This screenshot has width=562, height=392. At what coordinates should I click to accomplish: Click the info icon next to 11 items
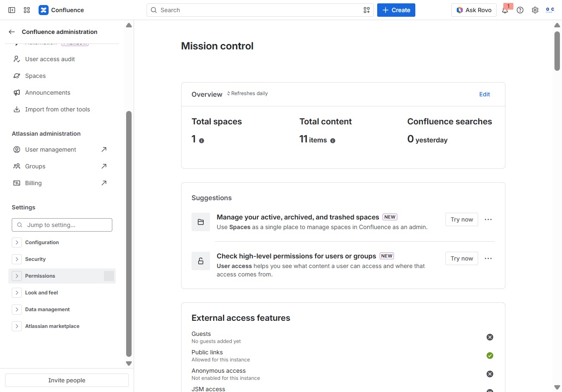[333, 141]
